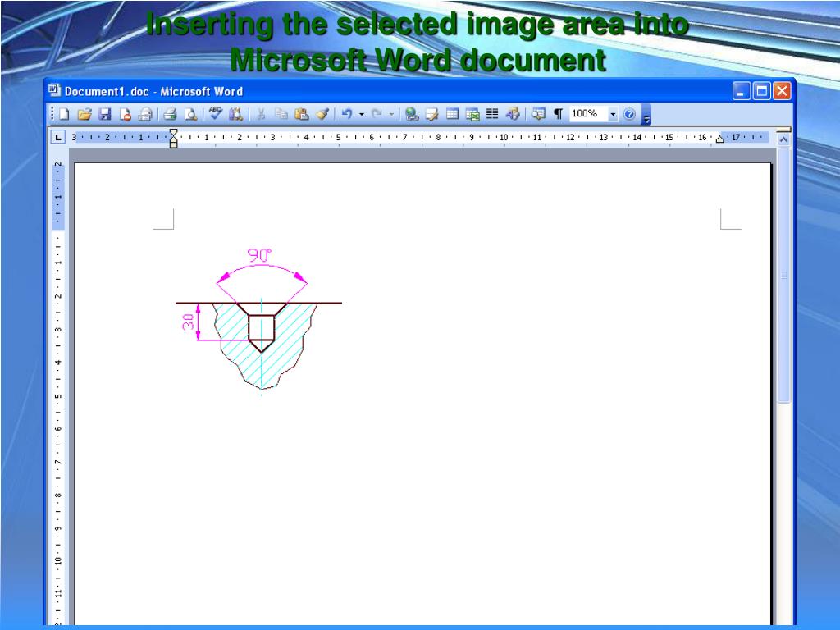Click the 100% zoom field
The width and height of the screenshot is (840, 630).
tap(588, 113)
